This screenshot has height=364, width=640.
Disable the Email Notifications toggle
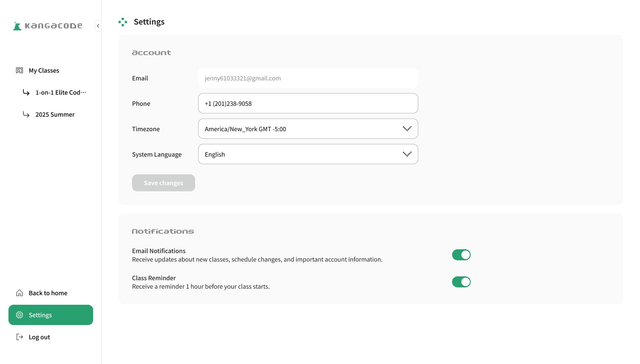[461, 255]
